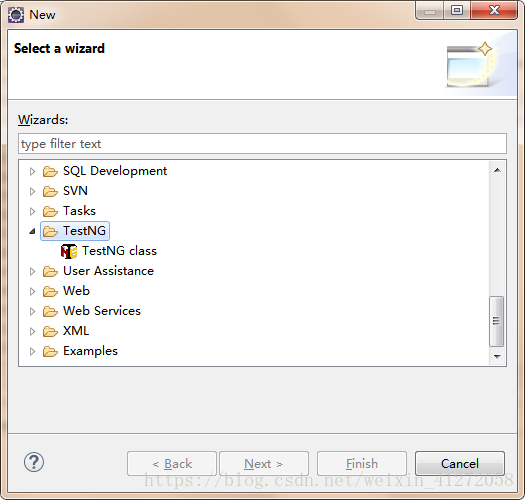Viewport: 525px width, 500px height.
Task: Focus the type filter text field
Action: click(x=262, y=144)
